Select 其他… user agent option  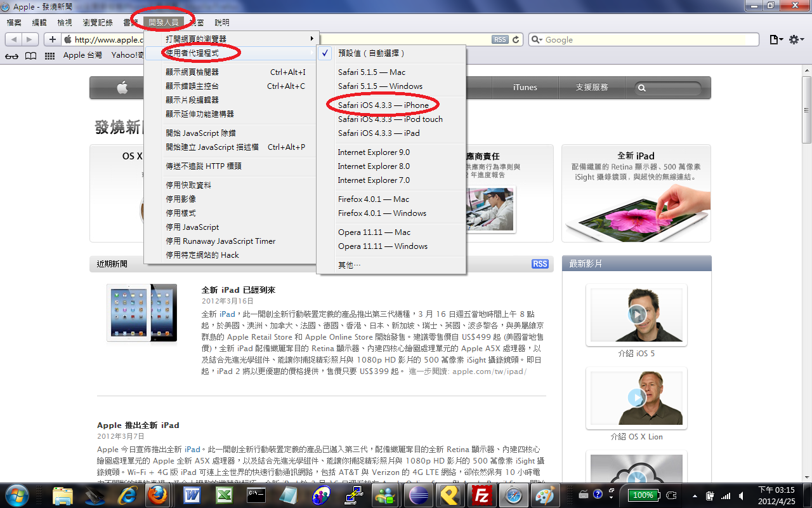point(391,265)
